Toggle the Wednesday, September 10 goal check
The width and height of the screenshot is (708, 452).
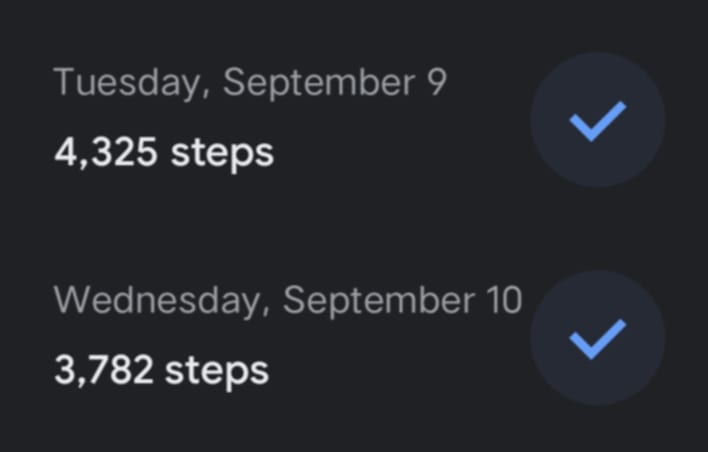point(597,338)
